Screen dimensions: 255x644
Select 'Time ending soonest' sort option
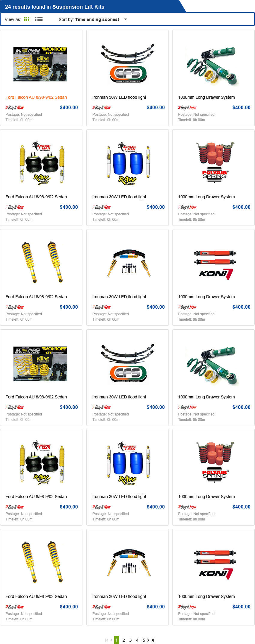tap(97, 19)
